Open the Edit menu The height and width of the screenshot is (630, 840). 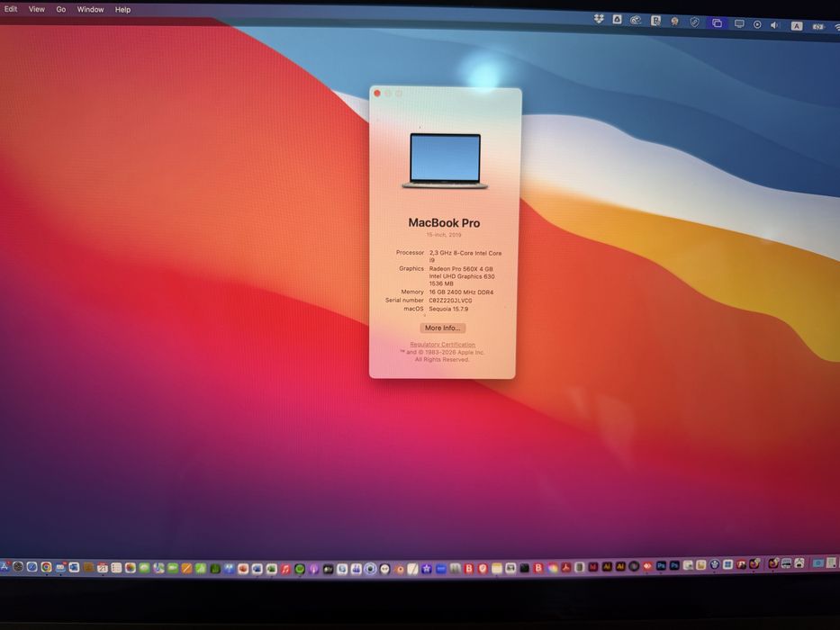pyautogui.click(x=11, y=9)
